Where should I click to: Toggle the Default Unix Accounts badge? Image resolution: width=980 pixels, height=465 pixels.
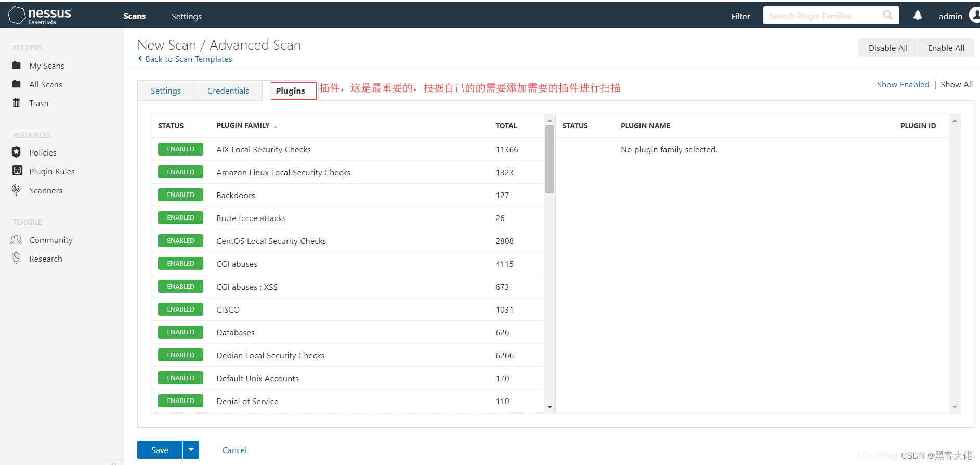point(180,378)
